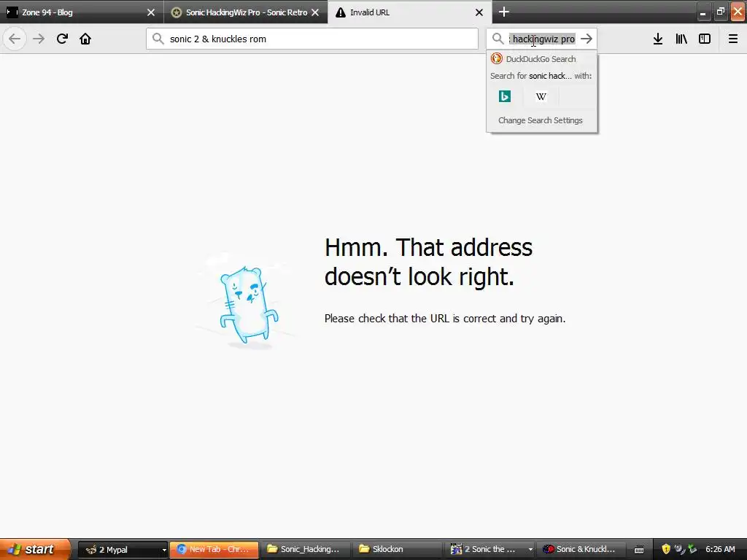747x560 pixels.
Task: Open Change Search Settings
Action: pyautogui.click(x=541, y=120)
